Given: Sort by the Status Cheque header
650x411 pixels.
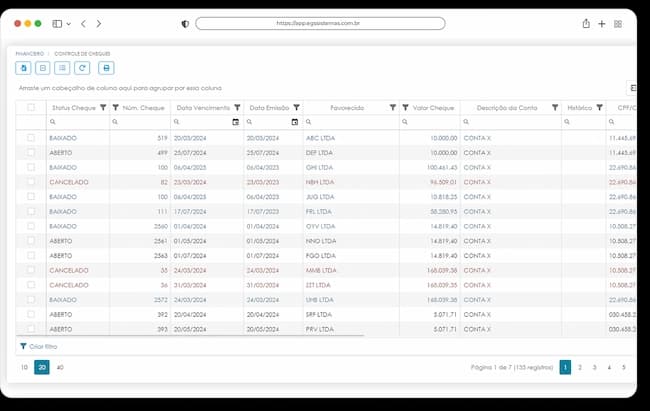Looking at the screenshot, I should (x=74, y=108).
